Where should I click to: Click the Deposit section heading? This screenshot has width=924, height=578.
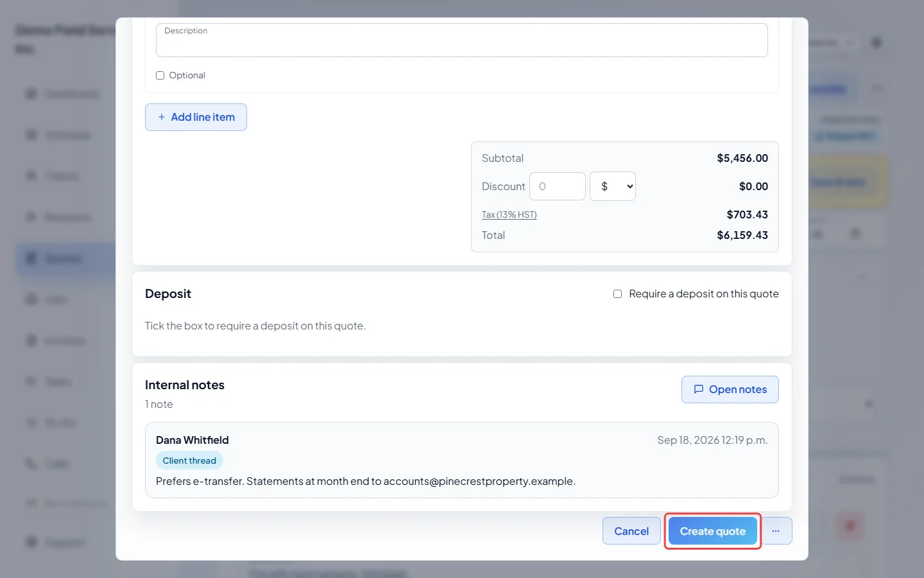[168, 293]
